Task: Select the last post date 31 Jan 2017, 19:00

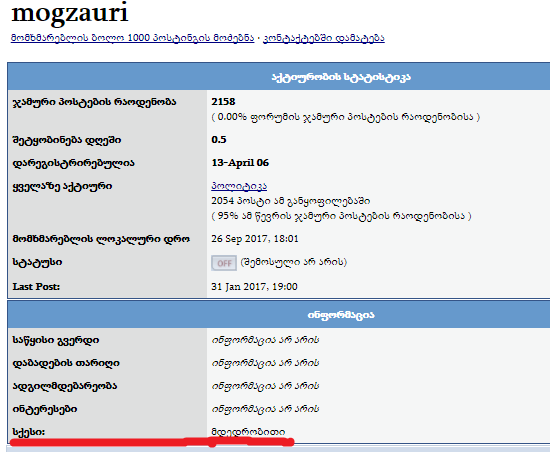Action: point(254,287)
